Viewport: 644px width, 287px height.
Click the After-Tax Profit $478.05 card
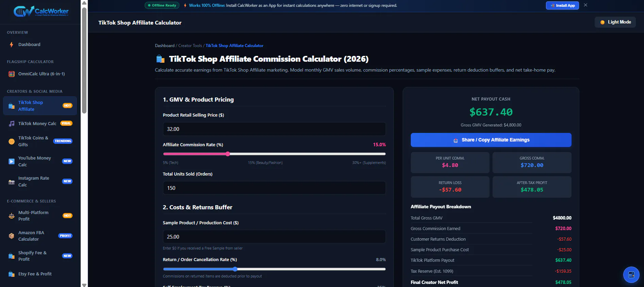click(532, 187)
